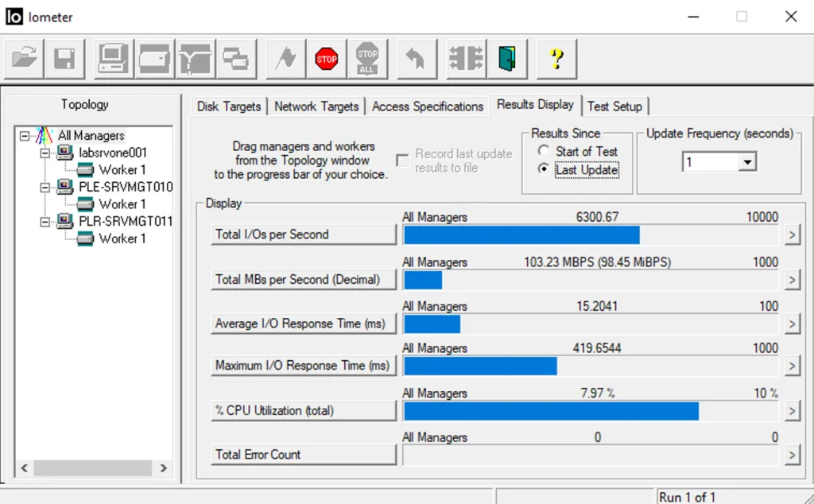Image resolution: width=814 pixels, height=504 pixels.
Task: Select the labsrvone001 tree label
Action: pyautogui.click(x=113, y=153)
